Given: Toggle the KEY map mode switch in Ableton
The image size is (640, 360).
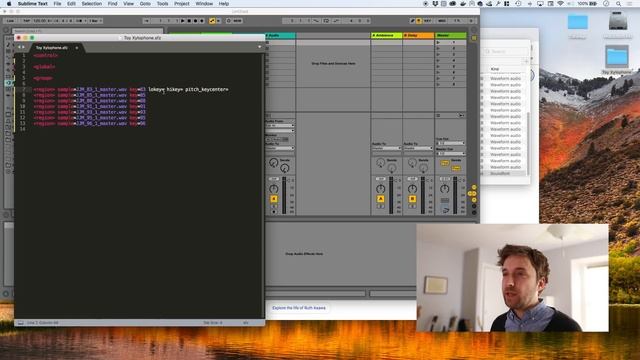Looking at the screenshot, I should 427,20.
